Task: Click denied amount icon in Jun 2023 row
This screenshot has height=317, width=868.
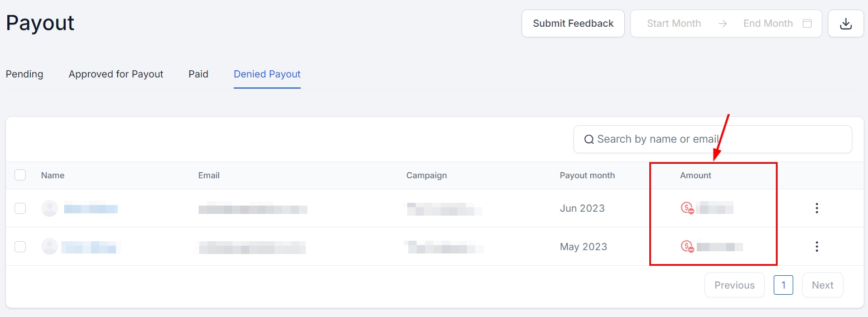Action: 687,208
